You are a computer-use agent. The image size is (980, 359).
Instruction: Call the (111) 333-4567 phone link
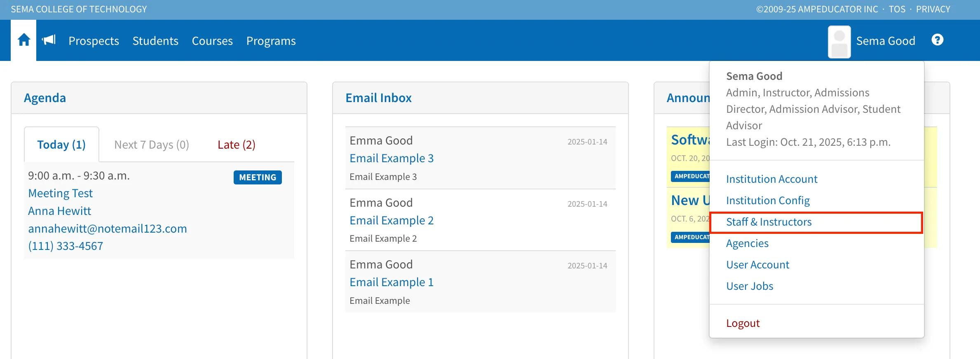[66, 246]
